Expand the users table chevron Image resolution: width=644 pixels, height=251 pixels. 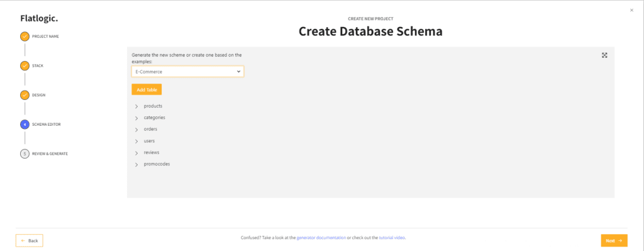(136, 142)
